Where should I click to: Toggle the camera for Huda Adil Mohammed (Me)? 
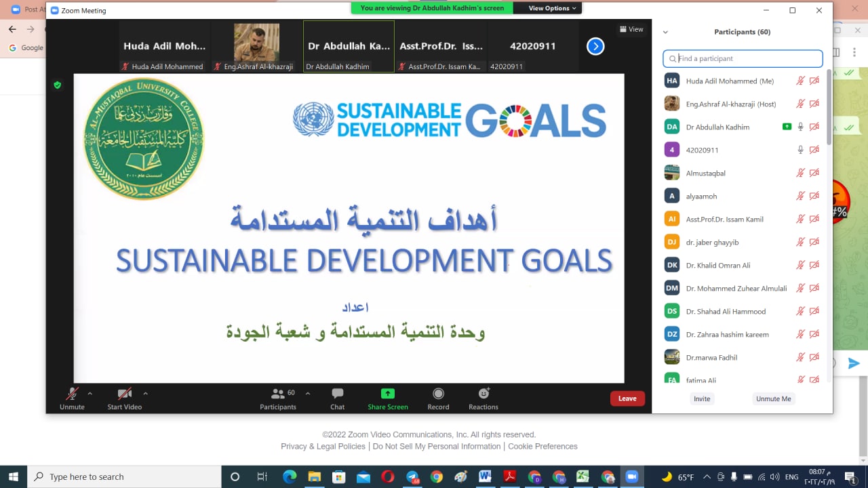coord(814,81)
